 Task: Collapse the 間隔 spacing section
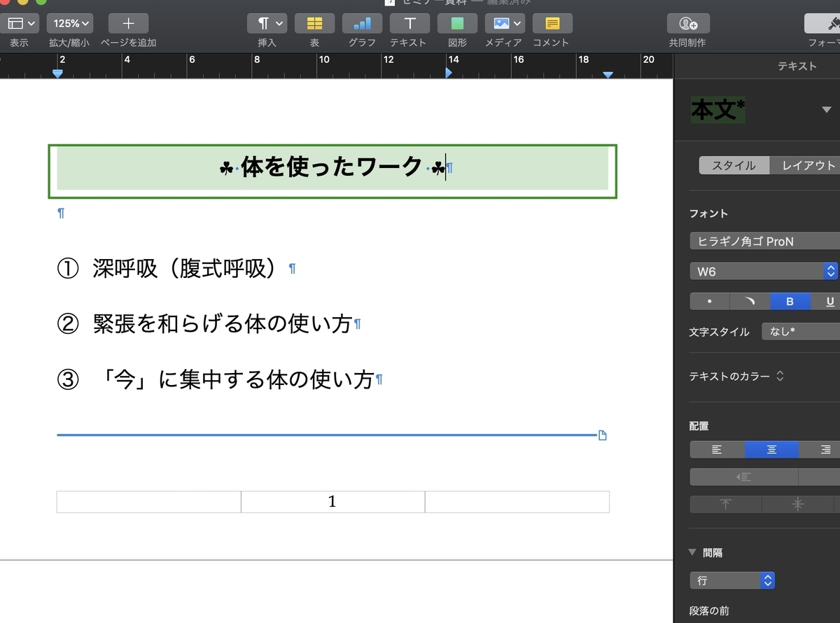click(694, 553)
